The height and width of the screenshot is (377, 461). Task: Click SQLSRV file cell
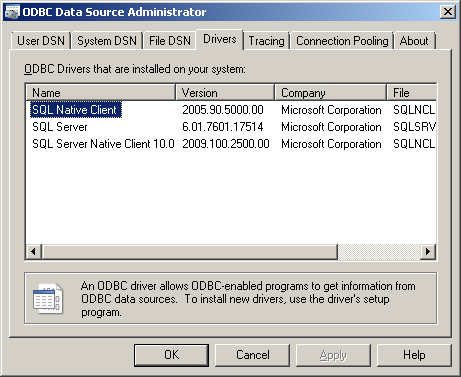(414, 127)
